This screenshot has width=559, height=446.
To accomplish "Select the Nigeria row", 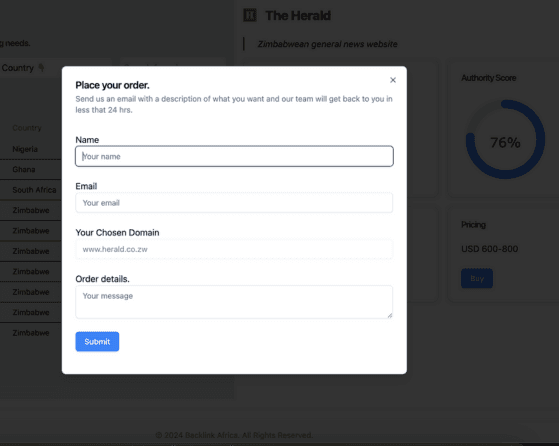I will [31, 149].
